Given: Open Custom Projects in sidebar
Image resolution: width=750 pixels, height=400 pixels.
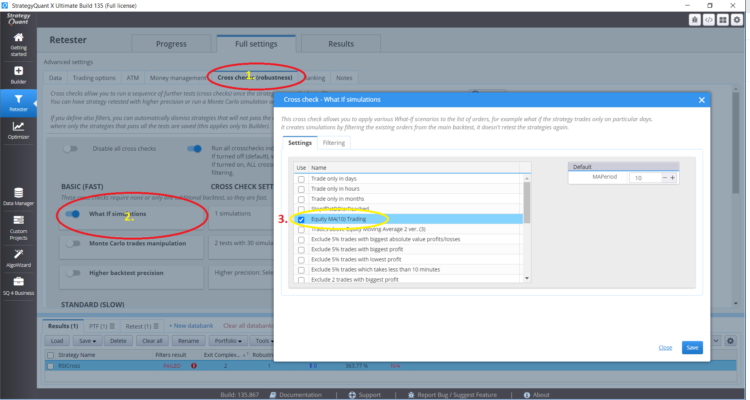Looking at the screenshot, I should coord(18,227).
